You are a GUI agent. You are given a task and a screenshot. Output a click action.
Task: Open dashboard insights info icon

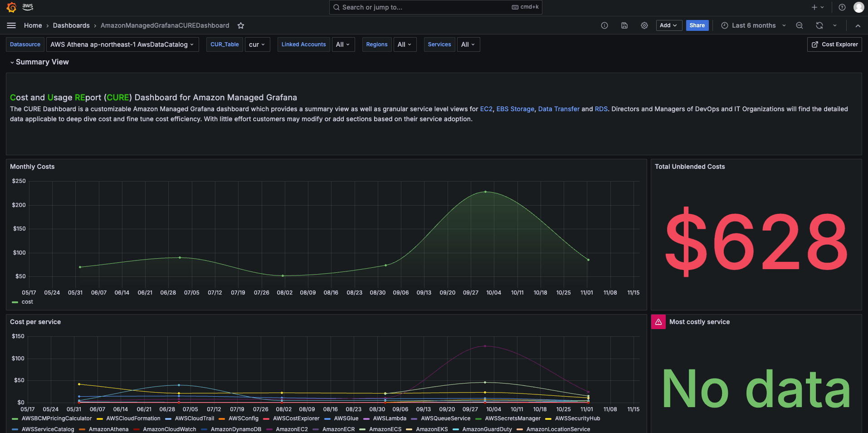pos(604,25)
